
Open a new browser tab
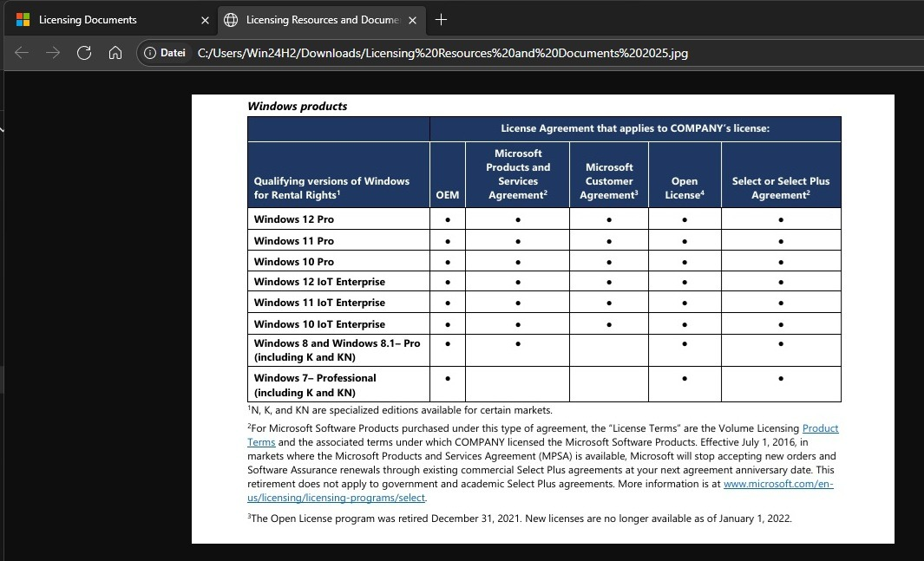[x=441, y=19]
